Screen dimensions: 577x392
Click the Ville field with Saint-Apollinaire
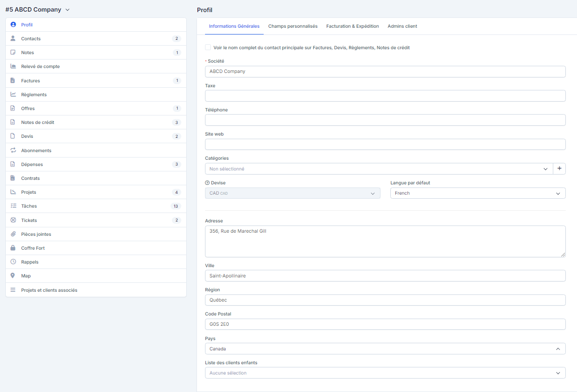click(385, 276)
